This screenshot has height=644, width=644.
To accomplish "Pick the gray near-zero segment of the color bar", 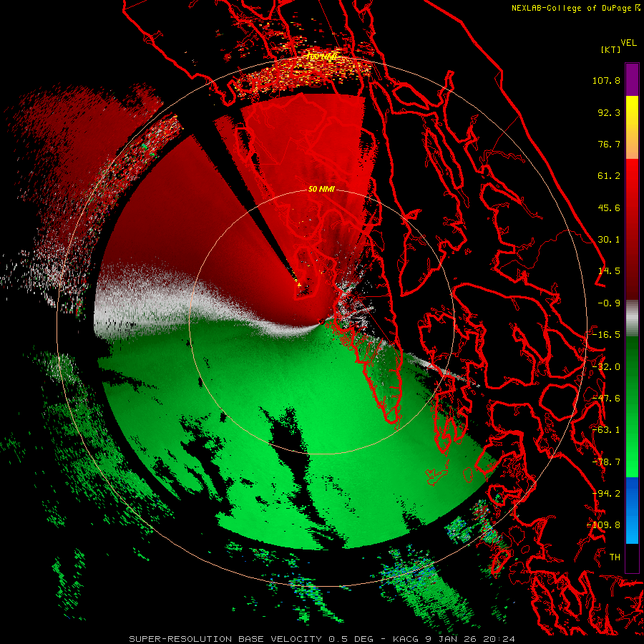I will pos(632,318).
